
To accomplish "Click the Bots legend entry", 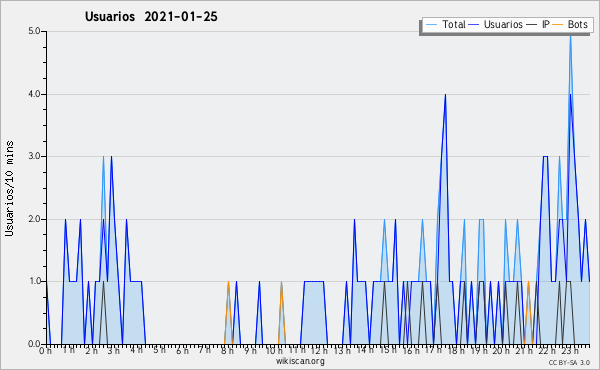I will [570, 24].
